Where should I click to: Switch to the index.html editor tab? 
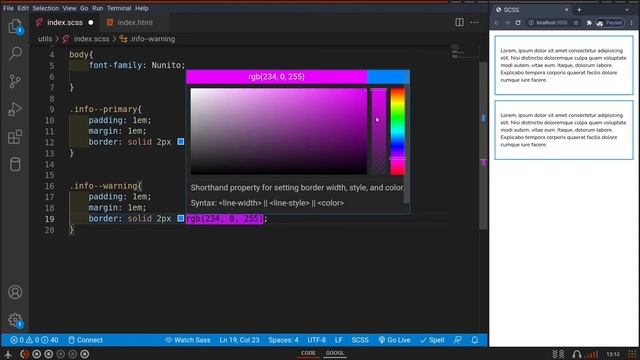(x=135, y=22)
